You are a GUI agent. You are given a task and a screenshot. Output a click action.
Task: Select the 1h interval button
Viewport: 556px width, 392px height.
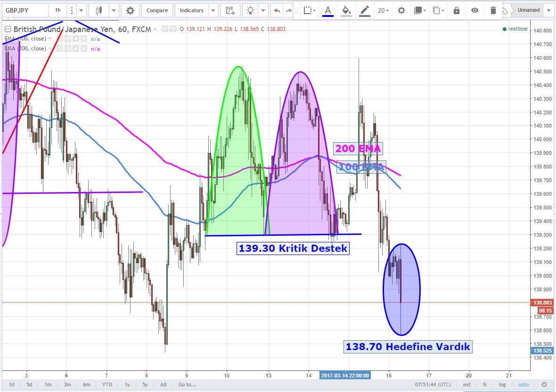pyautogui.click(x=57, y=10)
